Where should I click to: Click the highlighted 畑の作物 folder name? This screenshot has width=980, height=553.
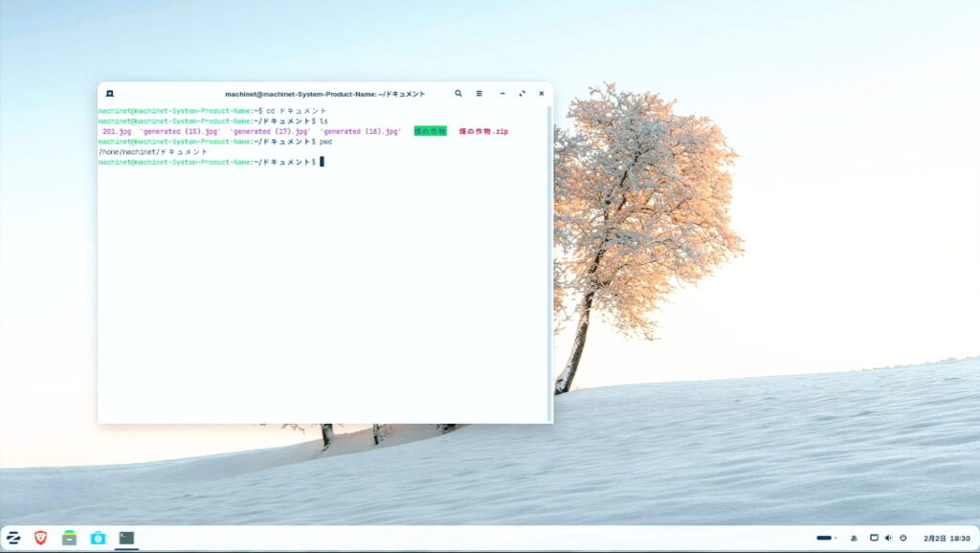tap(430, 131)
